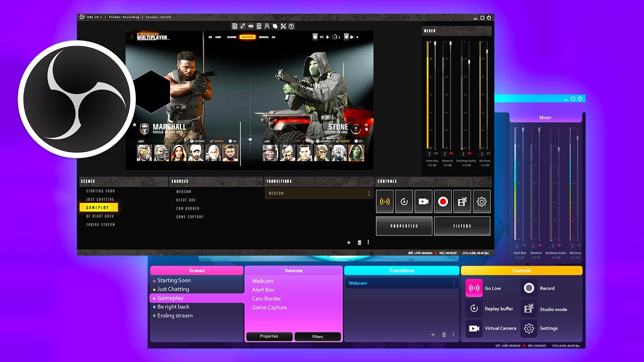Add a transition with the dark theme plus icon
This screenshot has width=644, height=362.
(349, 242)
